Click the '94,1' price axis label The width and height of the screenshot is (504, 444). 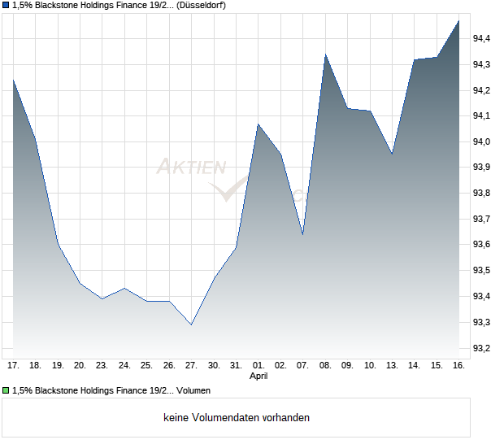click(481, 115)
